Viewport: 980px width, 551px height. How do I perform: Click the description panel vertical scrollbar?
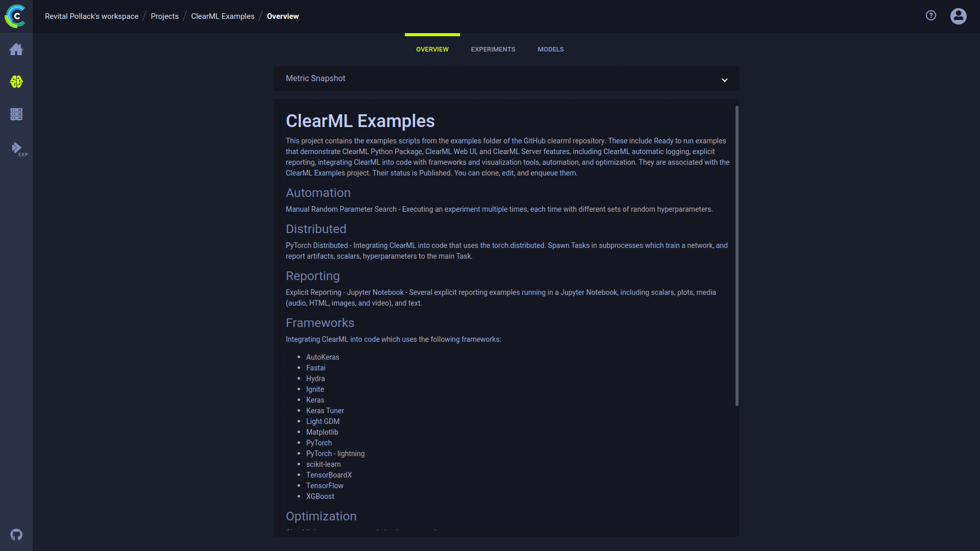(x=737, y=255)
